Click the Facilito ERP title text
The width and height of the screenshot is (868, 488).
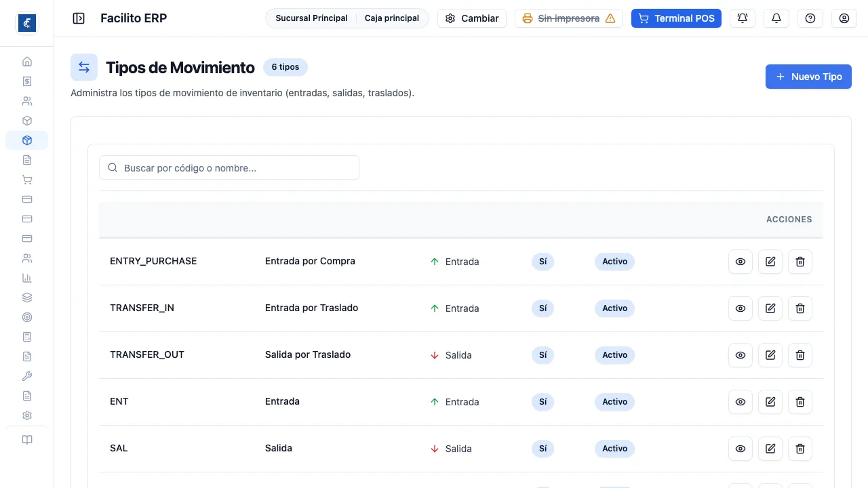(134, 18)
